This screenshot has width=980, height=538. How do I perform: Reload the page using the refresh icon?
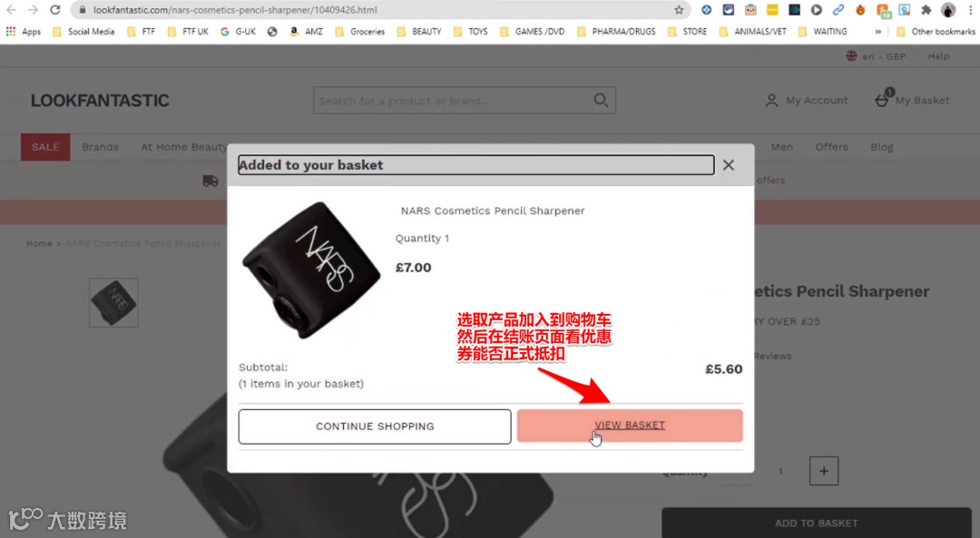55,10
